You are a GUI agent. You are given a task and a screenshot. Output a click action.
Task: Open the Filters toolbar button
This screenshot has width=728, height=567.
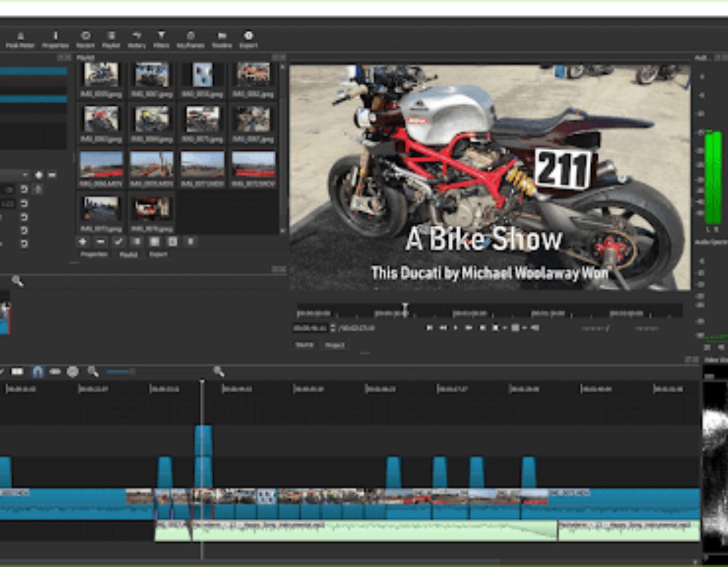tap(161, 40)
